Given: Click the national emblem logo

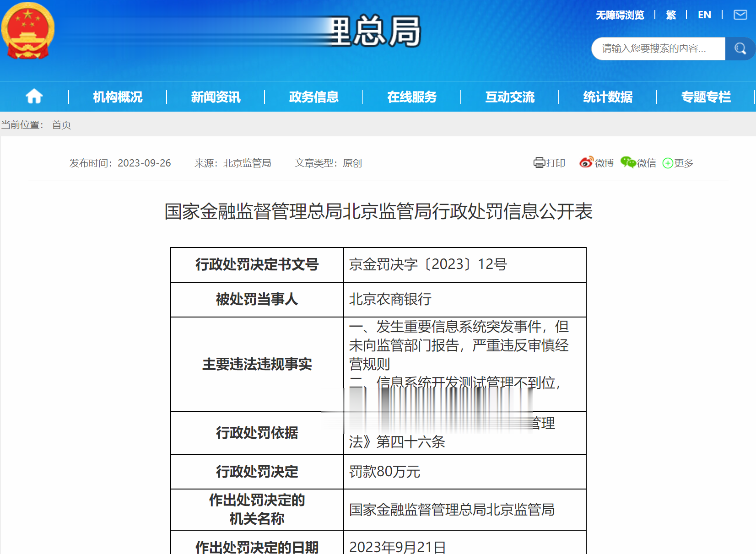Looking at the screenshot, I should pos(28,31).
